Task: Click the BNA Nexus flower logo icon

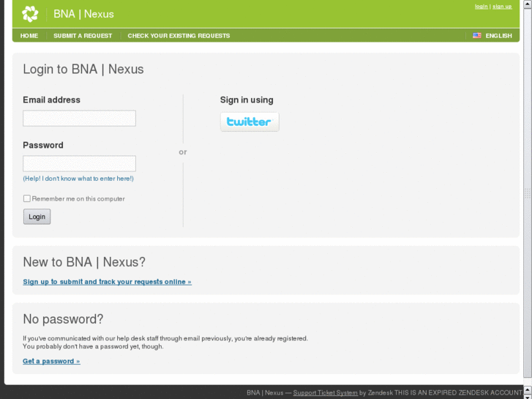Action: [30, 14]
